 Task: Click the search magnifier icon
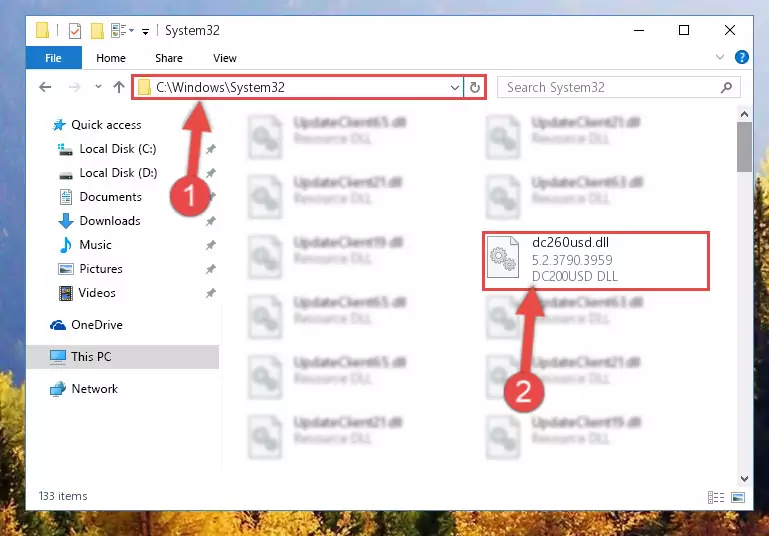click(x=726, y=88)
